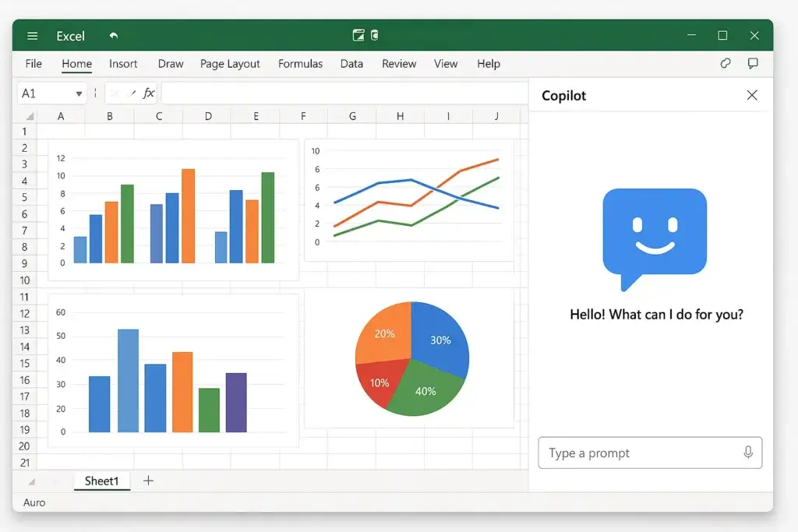
Task: Click the Type a prompt field
Action: (x=639, y=453)
